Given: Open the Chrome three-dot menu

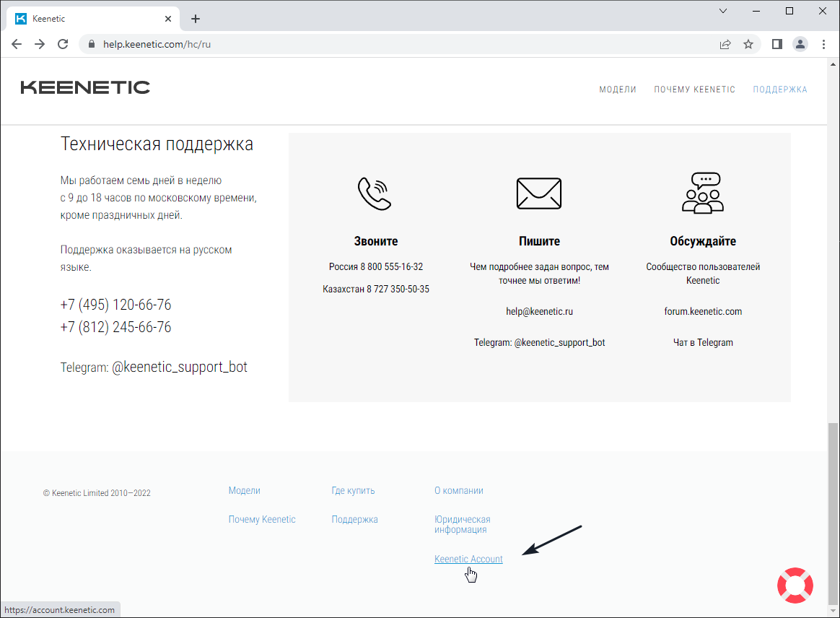Looking at the screenshot, I should pos(824,45).
